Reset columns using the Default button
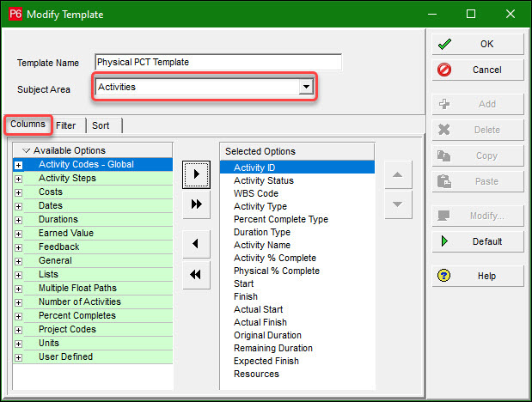 pyautogui.click(x=478, y=241)
